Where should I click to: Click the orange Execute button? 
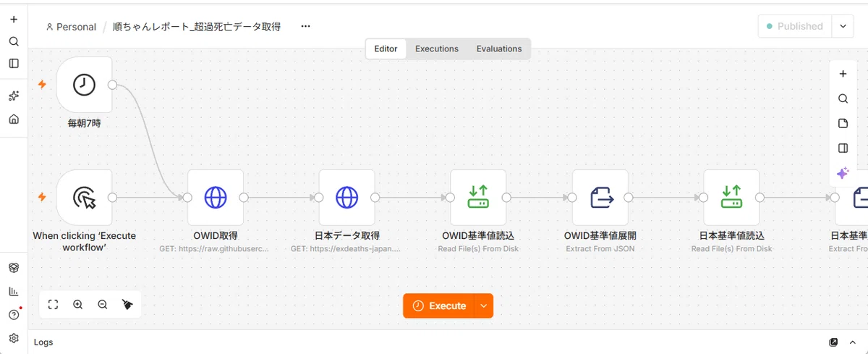(439, 305)
